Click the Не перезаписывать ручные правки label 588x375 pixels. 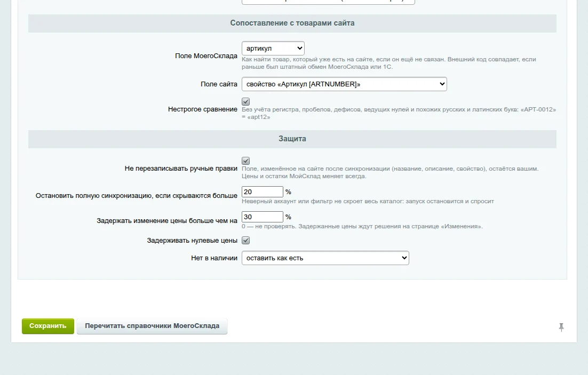coord(181,169)
